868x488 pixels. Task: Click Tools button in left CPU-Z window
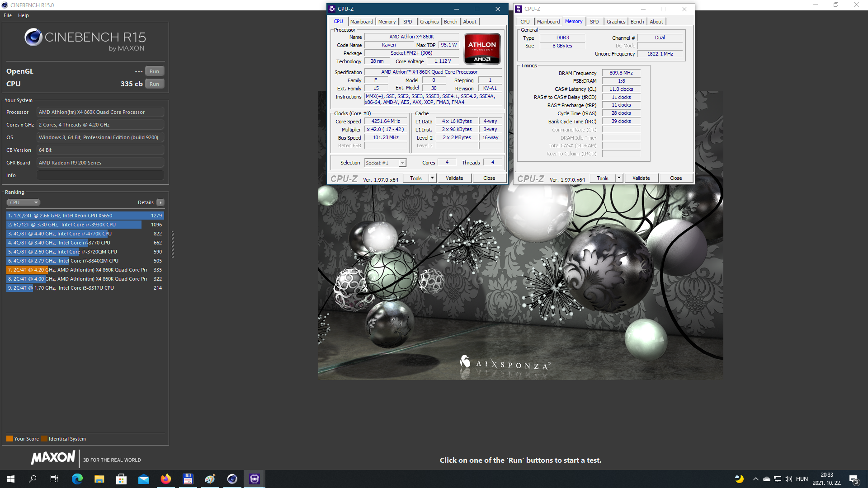(x=416, y=178)
